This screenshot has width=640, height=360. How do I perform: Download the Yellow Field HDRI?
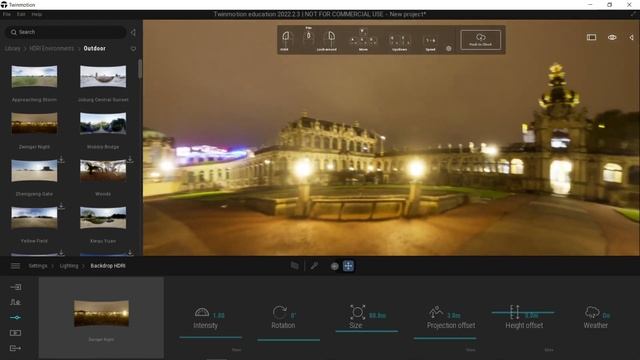click(x=61, y=207)
